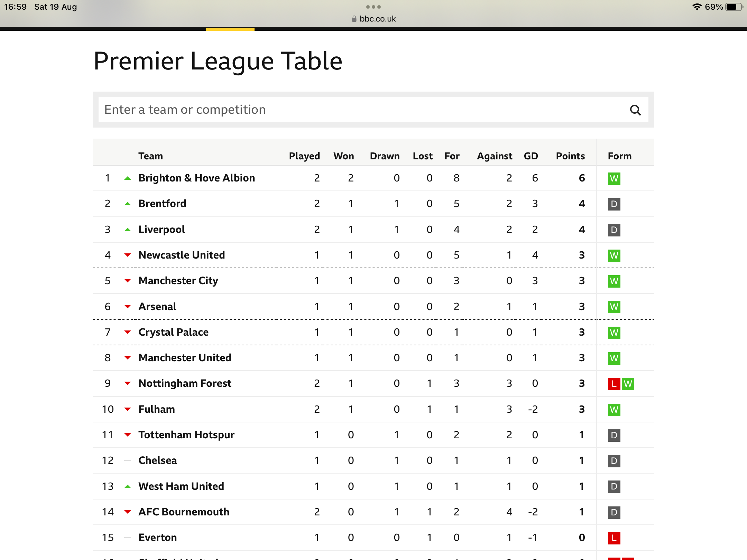
Task: Click the green up arrow beside Liverpool
Action: (x=128, y=230)
